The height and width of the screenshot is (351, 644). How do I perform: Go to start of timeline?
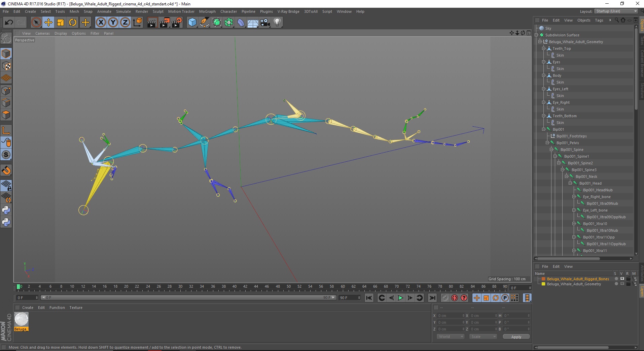pyautogui.click(x=369, y=298)
